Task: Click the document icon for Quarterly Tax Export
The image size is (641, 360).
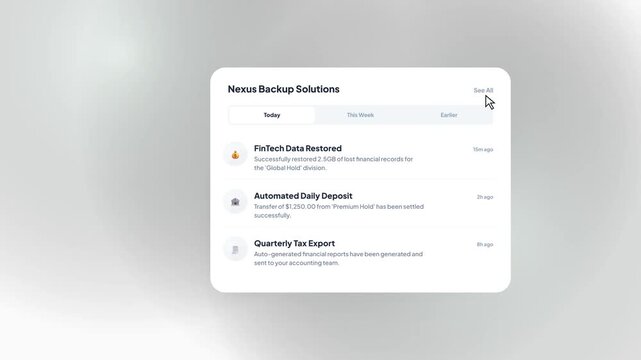Action: coord(235,249)
